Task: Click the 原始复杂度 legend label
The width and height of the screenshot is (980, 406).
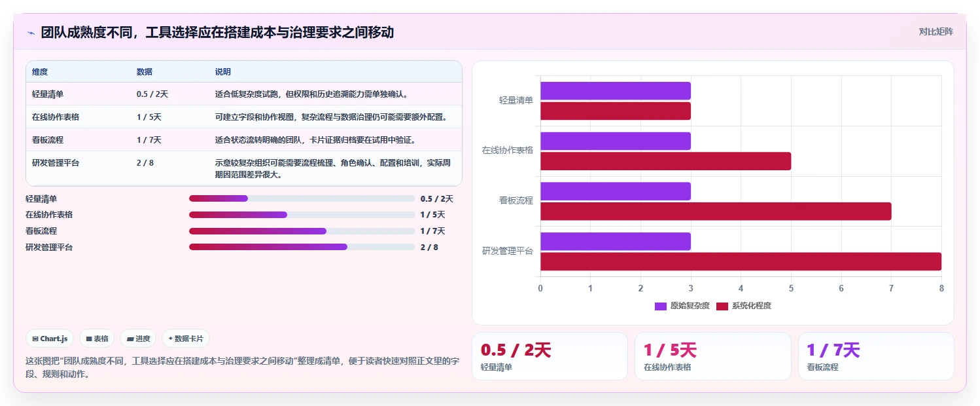Action: click(690, 306)
